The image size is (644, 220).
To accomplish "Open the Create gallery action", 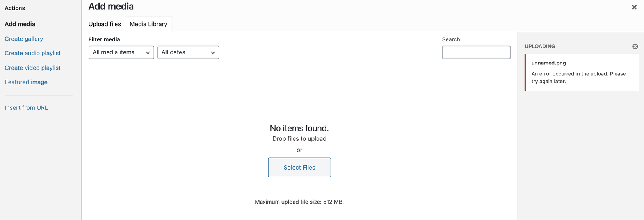I will pyautogui.click(x=24, y=39).
